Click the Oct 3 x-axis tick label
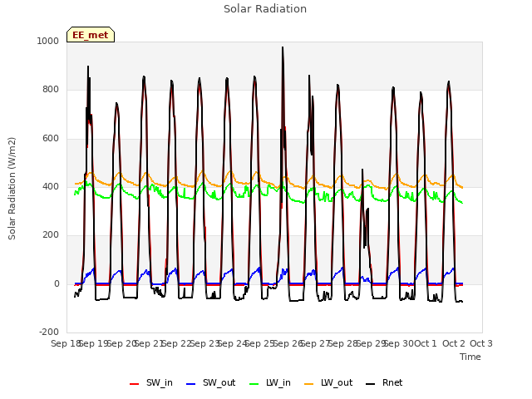This screenshot has width=532, height=399. click(x=481, y=343)
